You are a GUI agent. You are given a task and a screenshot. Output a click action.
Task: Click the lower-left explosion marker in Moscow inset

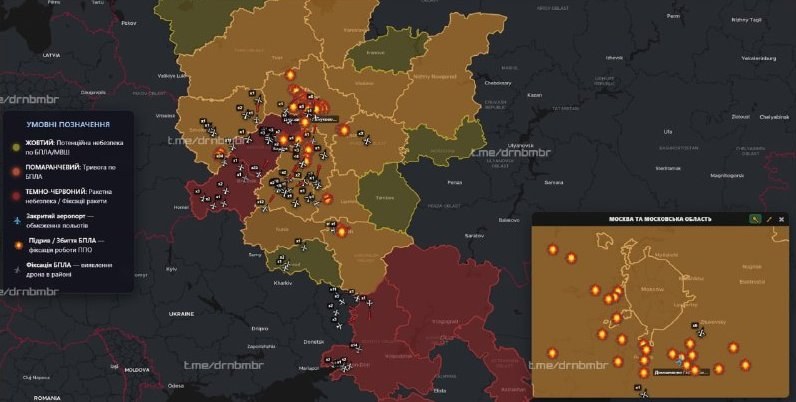point(552,353)
